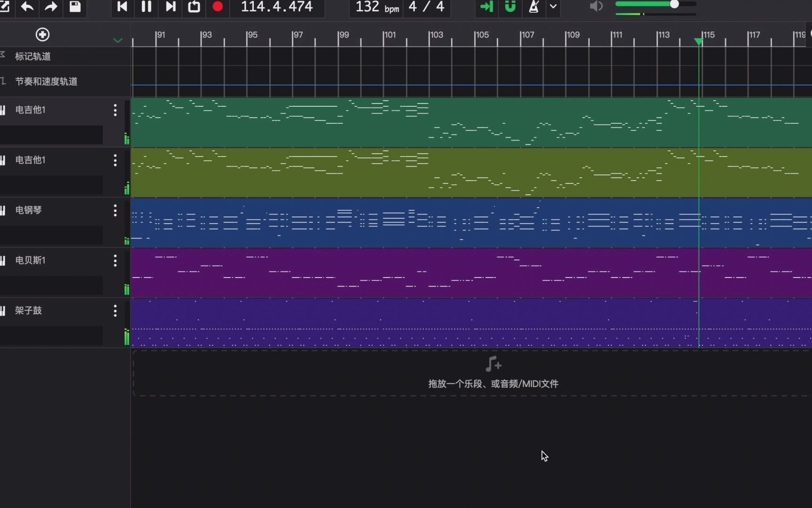The image size is (812, 508).
Task: Select the purple 电贝斯1 MIDI clip
Action: [x=471, y=273]
